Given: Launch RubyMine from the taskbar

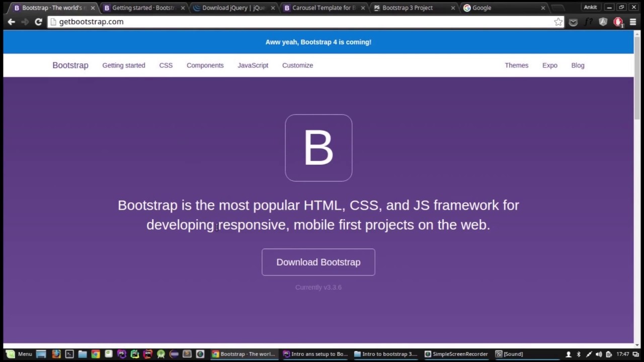Looking at the screenshot, I should pos(148,354).
